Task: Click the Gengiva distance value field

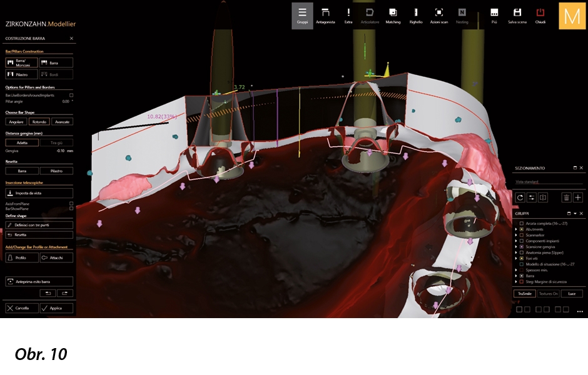Action: (61, 151)
